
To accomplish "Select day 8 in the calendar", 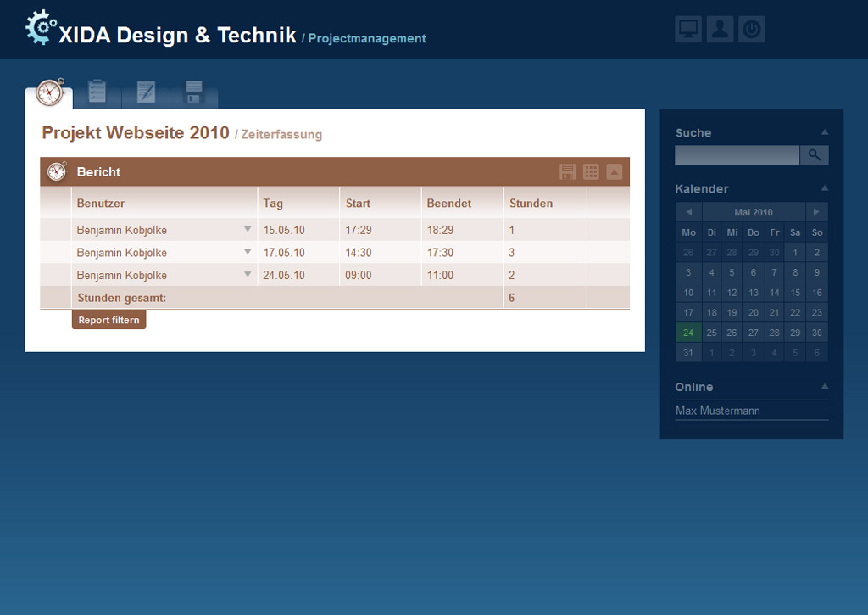I will pyautogui.click(x=795, y=272).
